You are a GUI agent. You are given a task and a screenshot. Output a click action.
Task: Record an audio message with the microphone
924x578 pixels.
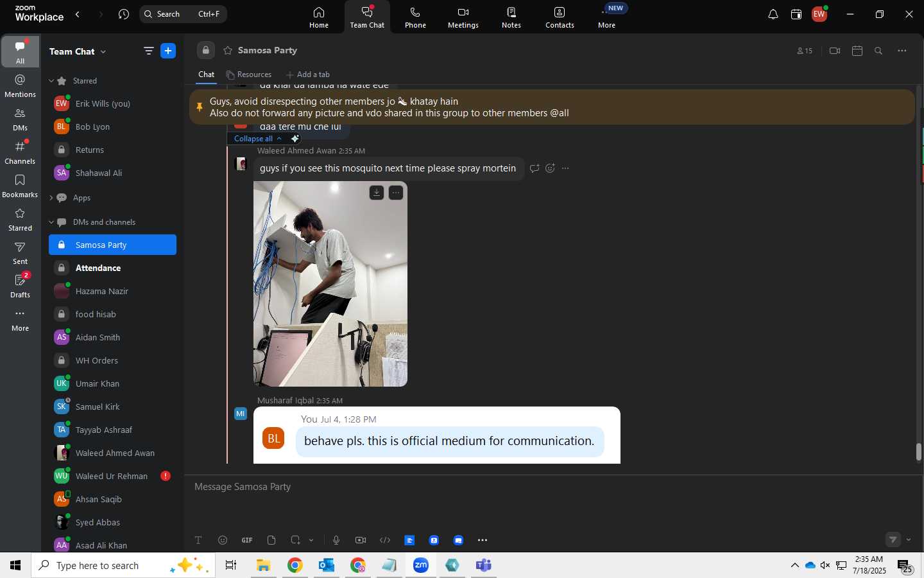pos(336,540)
